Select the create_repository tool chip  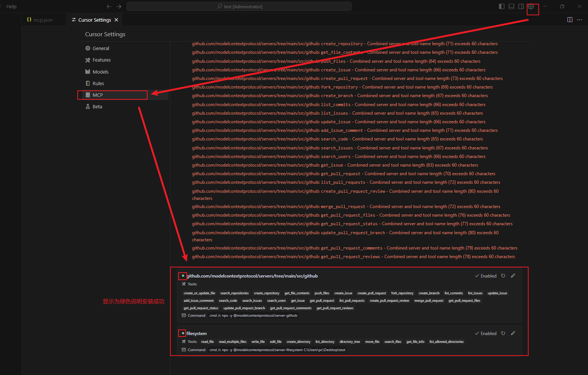coord(266,293)
